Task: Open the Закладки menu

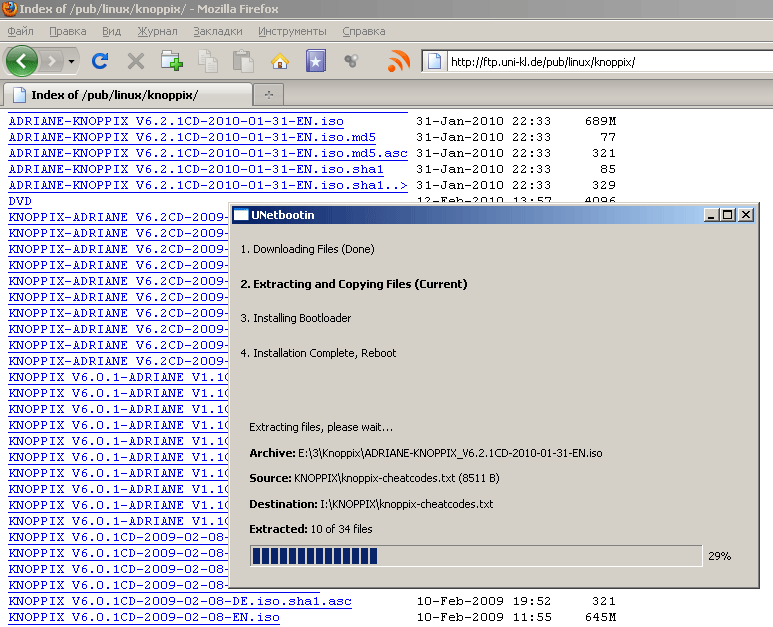Action: pyautogui.click(x=218, y=31)
